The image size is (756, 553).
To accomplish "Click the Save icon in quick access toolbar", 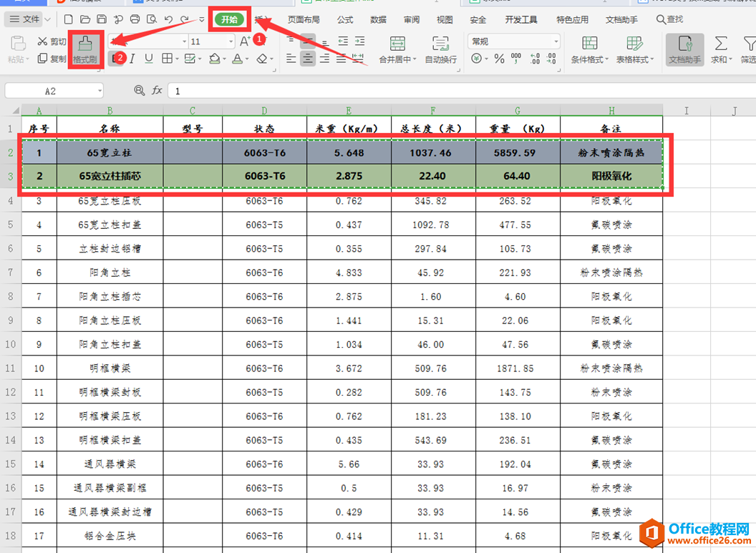I will (x=101, y=19).
